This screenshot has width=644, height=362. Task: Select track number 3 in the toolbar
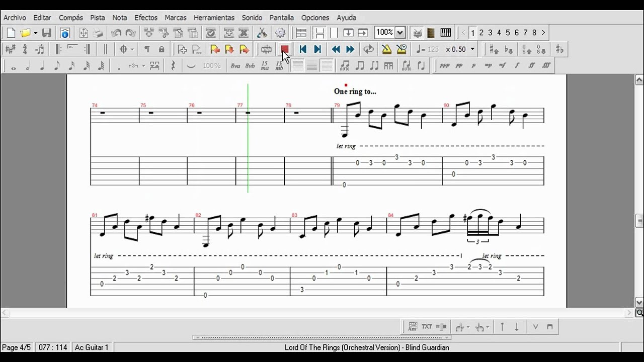tap(490, 33)
